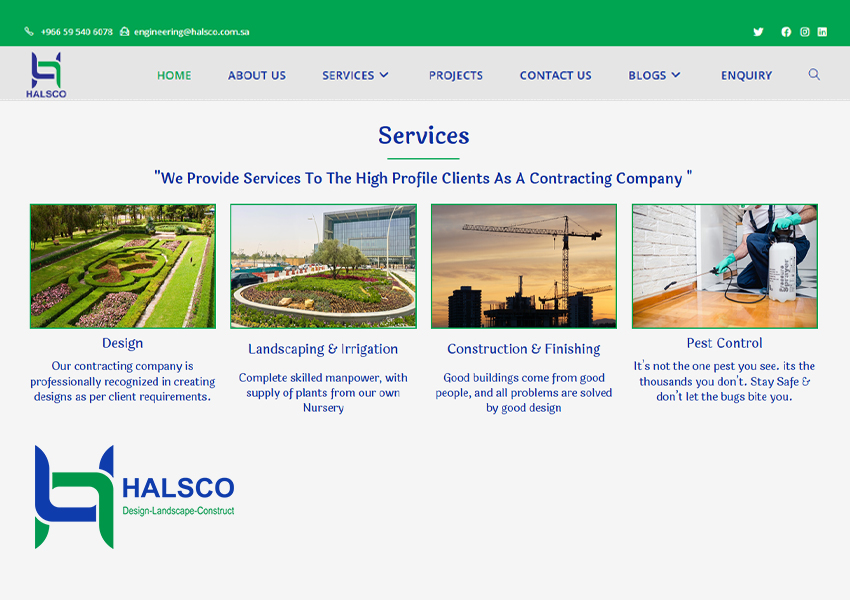Open the Services menu item
Viewport: 850px width, 600px height.
[x=348, y=75]
